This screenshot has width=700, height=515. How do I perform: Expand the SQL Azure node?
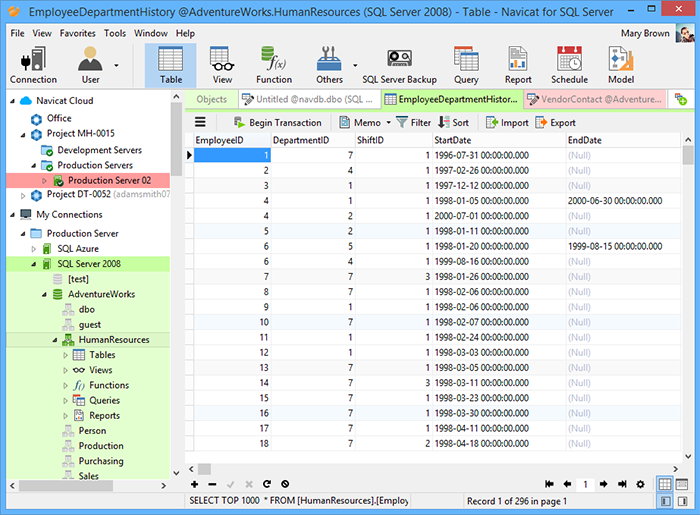point(33,249)
